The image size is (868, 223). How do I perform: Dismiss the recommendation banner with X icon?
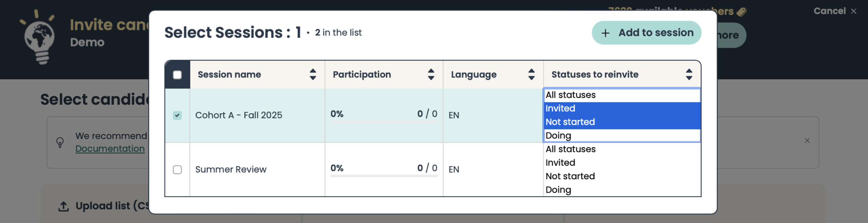click(807, 141)
